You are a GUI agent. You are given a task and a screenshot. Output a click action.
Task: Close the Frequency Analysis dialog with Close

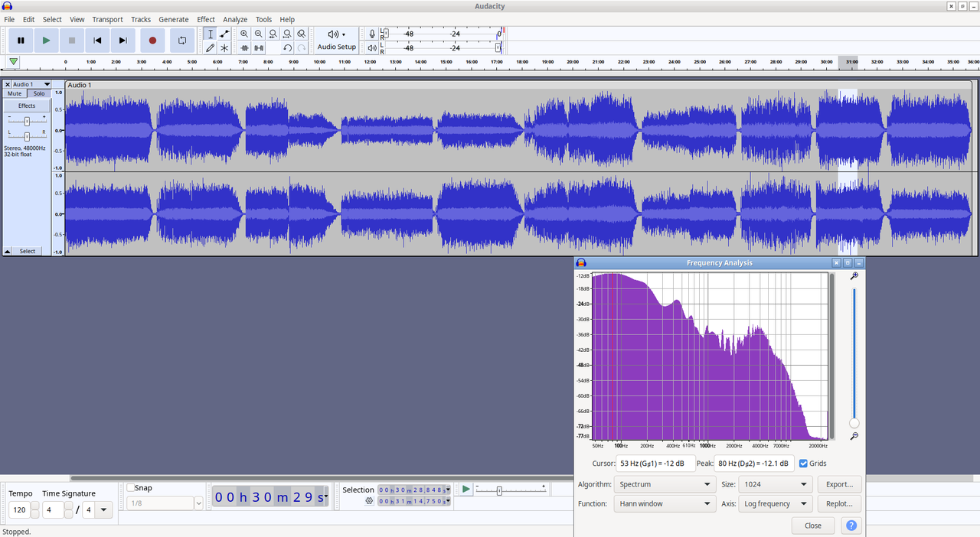[x=813, y=526]
